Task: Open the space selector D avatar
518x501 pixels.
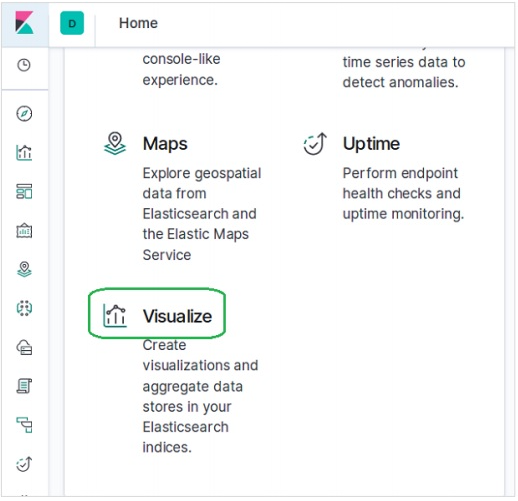Action: (x=72, y=23)
